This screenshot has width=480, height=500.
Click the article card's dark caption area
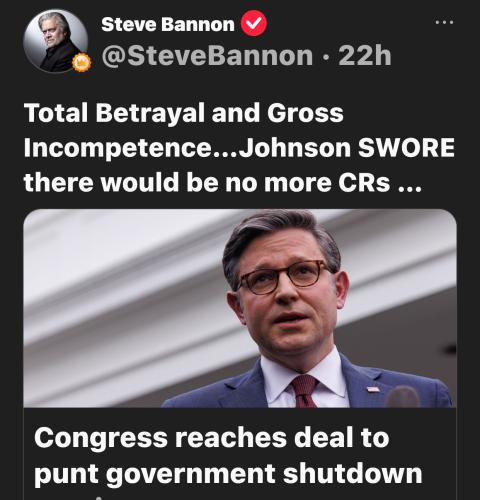(240, 454)
